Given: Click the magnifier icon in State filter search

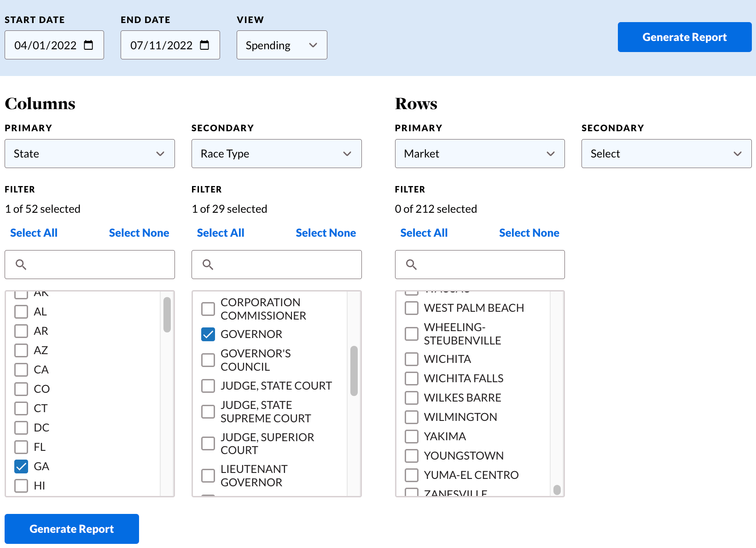Looking at the screenshot, I should click(x=21, y=264).
